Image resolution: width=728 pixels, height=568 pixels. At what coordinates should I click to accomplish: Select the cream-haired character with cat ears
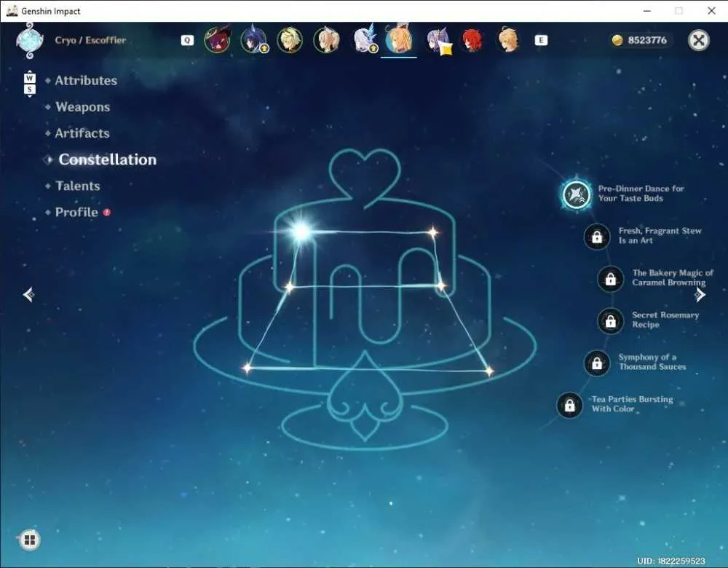[326, 40]
